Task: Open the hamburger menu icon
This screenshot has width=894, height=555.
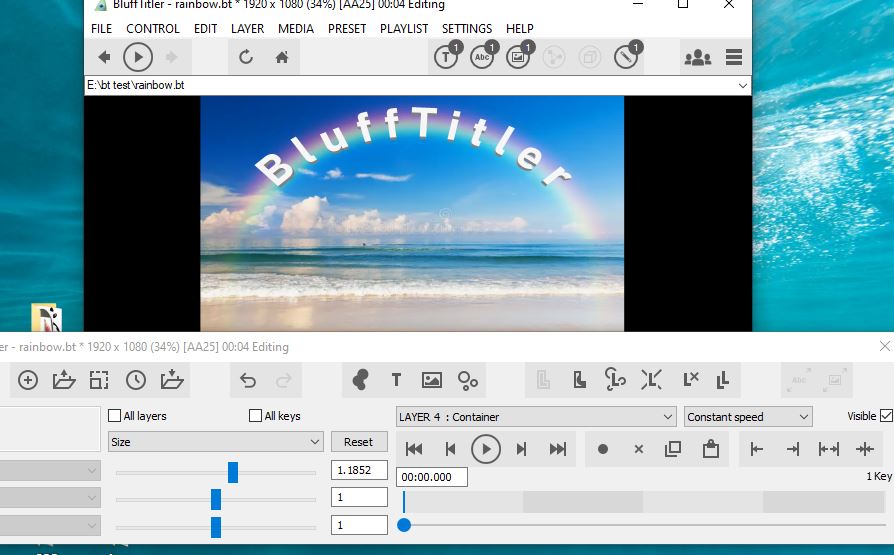Action: pyautogui.click(x=734, y=57)
